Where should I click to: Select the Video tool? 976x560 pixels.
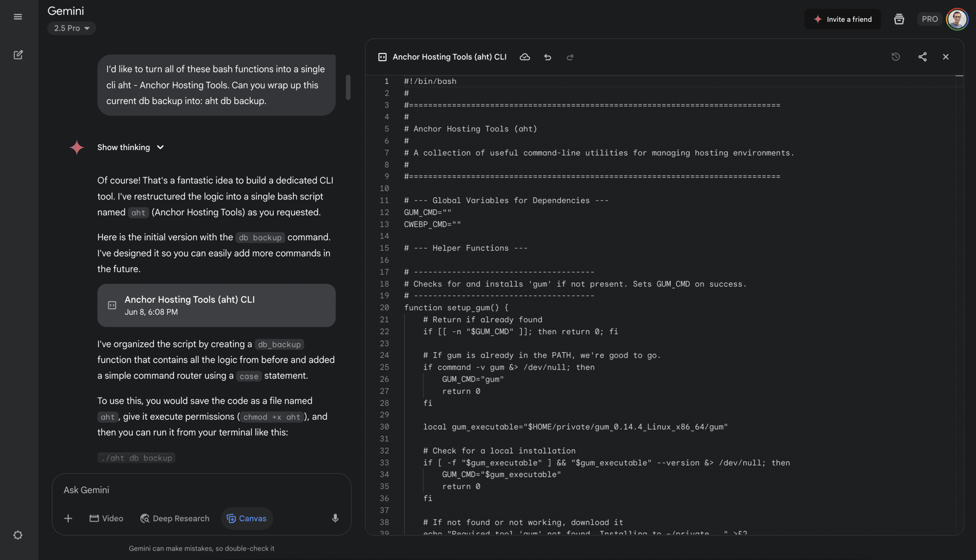(106, 518)
